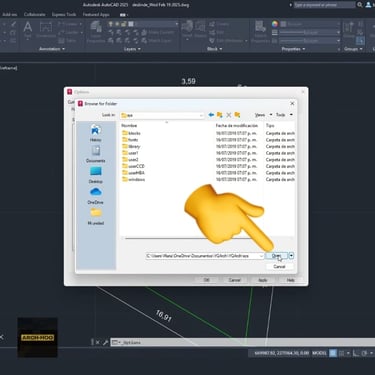Select the library folder in list
This screenshot has height=375, width=375.
coord(131,146)
